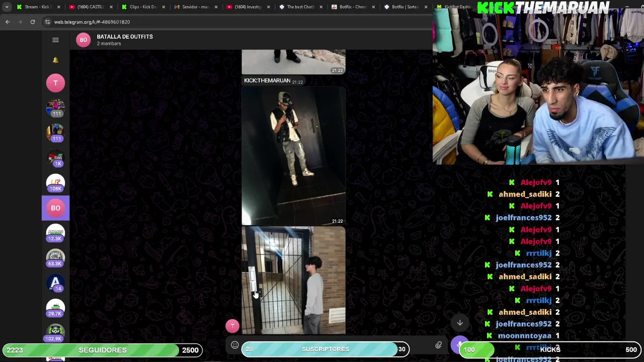This screenshot has width=644, height=362.
Task: Open the emoji picker smiley icon
Action: [234, 345]
